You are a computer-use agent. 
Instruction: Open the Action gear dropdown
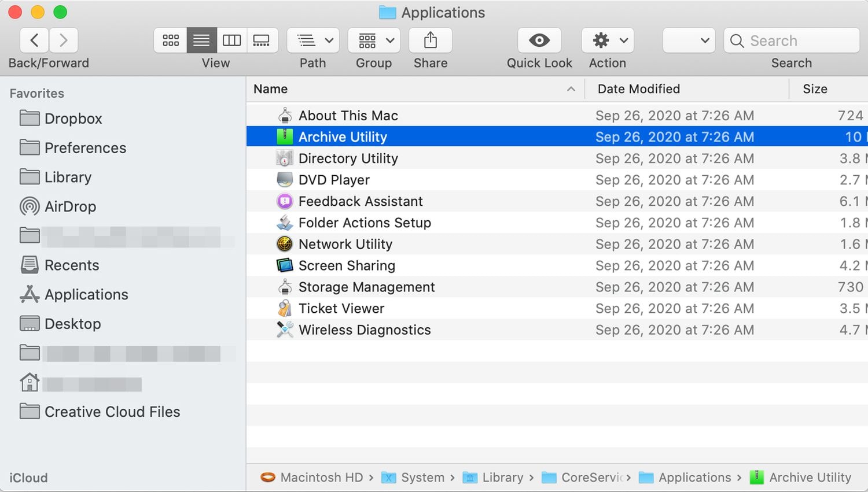point(606,40)
